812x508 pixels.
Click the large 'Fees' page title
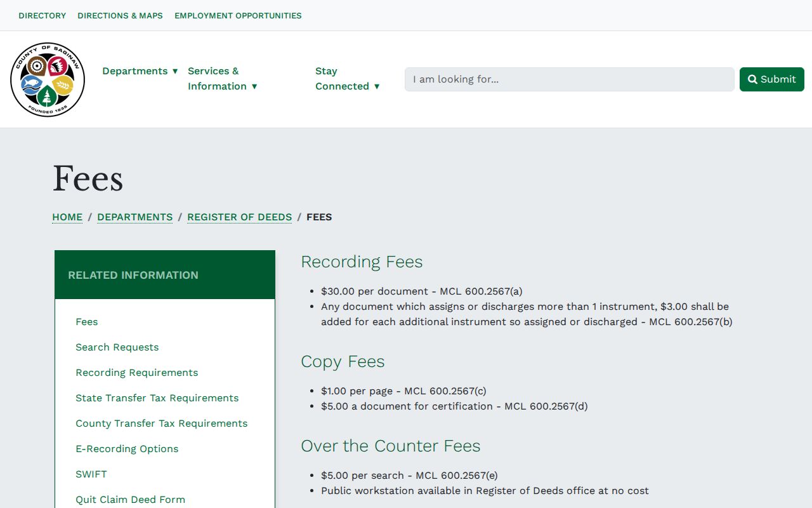[88, 178]
